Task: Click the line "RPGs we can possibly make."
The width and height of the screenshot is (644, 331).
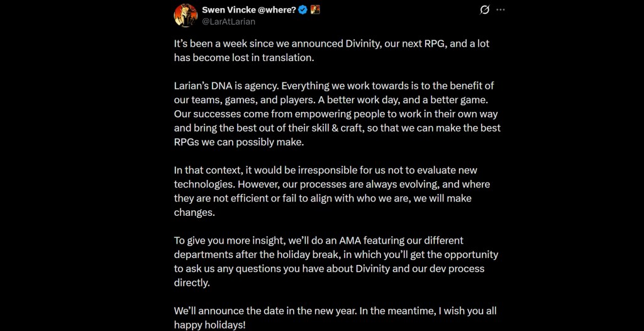Action: point(239,142)
